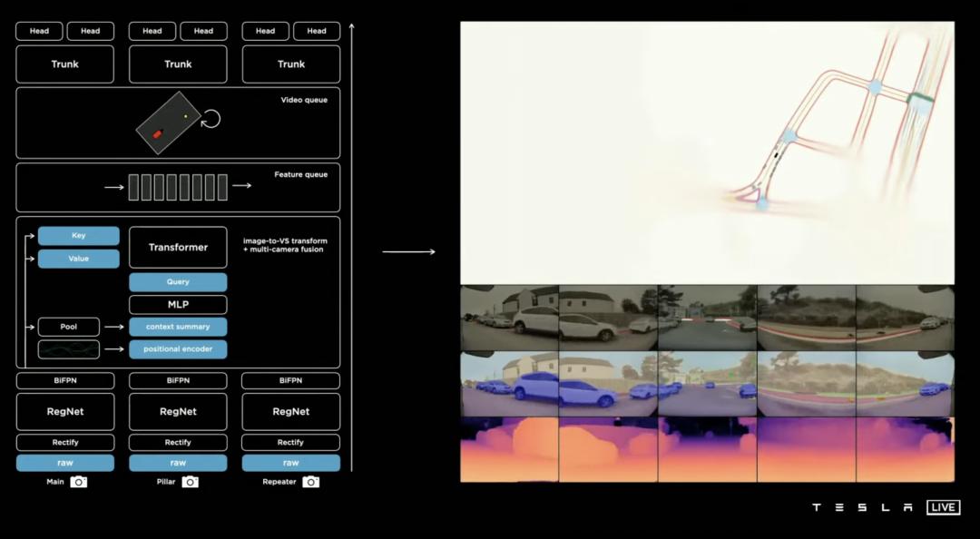The height and width of the screenshot is (539, 980).
Task: Click the arrow entering the Feature queue cells
Action: point(114,186)
